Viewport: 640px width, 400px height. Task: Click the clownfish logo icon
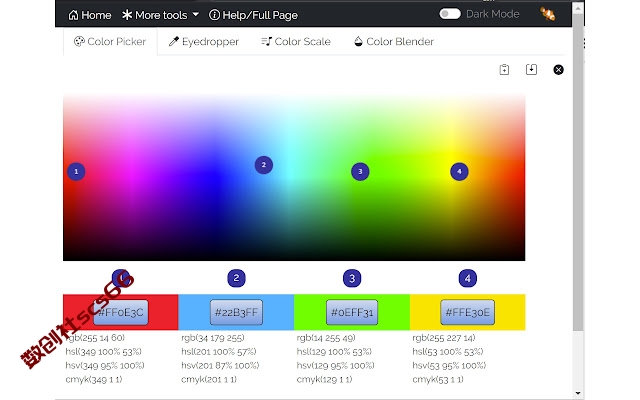(548, 14)
